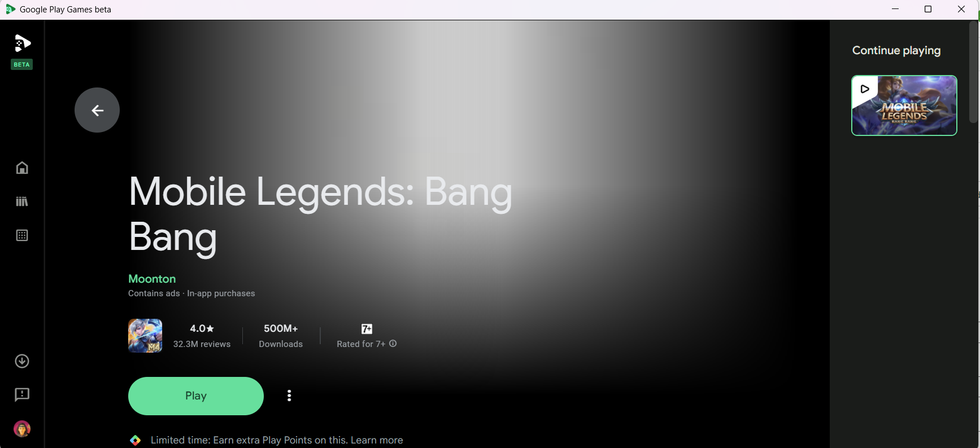Click the Google Play Games logo in sidebar
Image resolution: width=980 pixels, height=448 pixels.
click(x=22, y=43)
